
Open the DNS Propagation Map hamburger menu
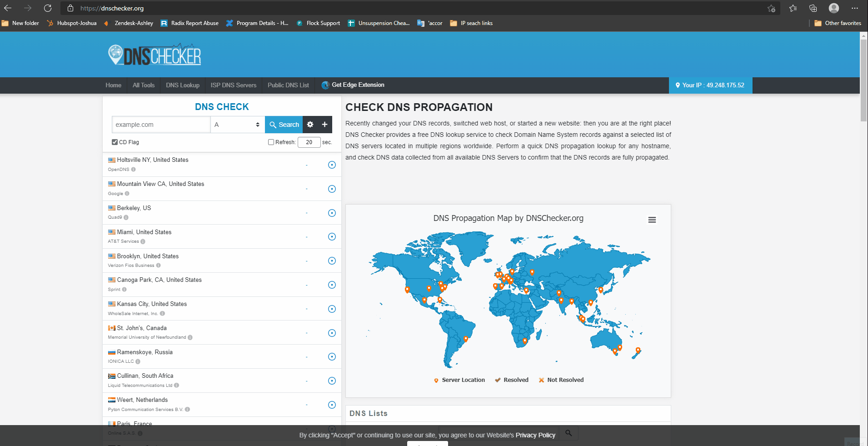click(x=652, y=220)
